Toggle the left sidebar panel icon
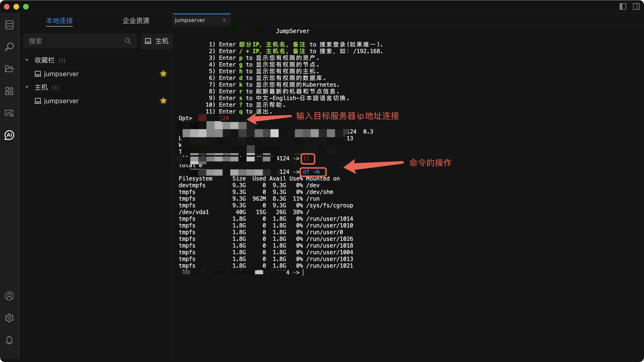644x362 pixels. click(622, 6)
